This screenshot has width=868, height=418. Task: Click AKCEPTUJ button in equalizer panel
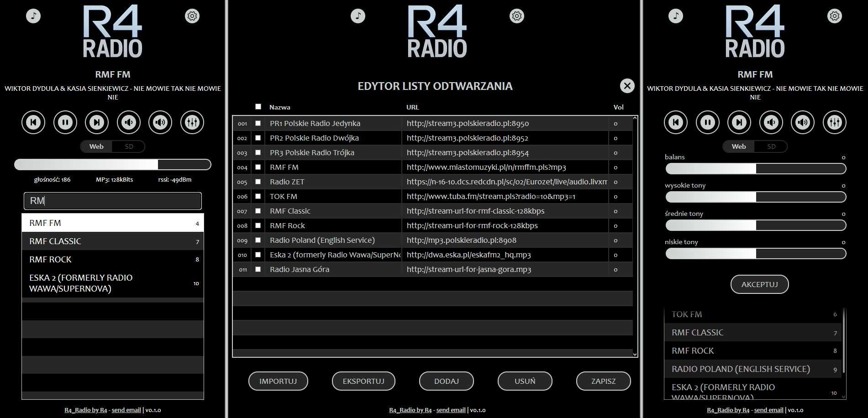coord(760,284)
